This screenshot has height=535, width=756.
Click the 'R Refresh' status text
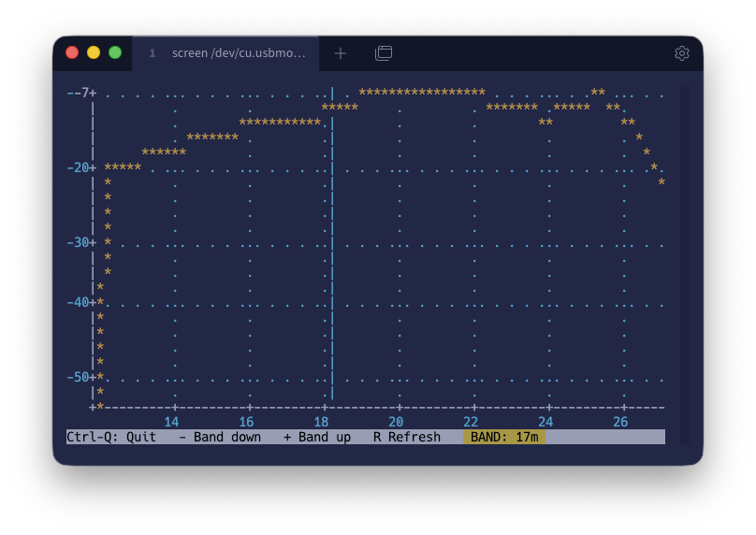click(407, 437)
